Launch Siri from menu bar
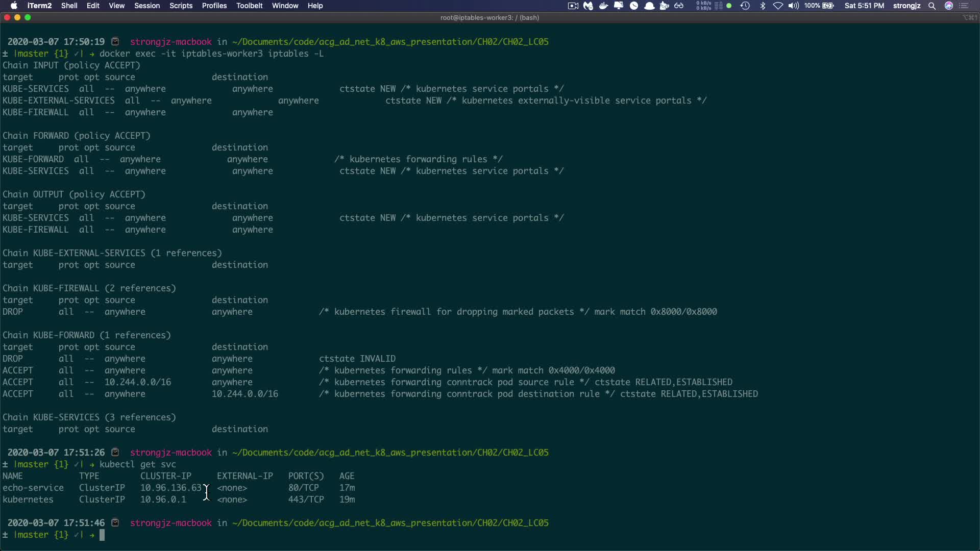Viewport: 980px width, 551px height. pos(949,6)
